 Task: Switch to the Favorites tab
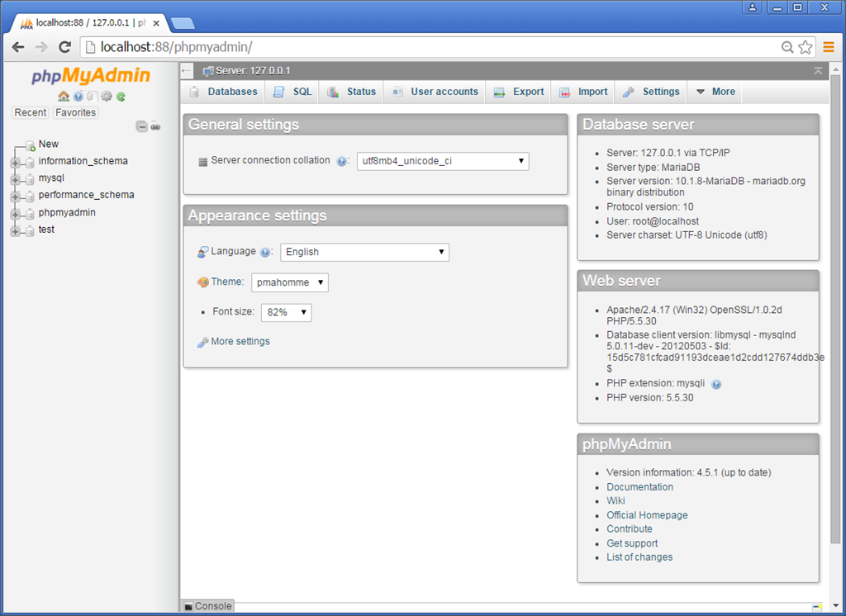[x=74, y=112]
